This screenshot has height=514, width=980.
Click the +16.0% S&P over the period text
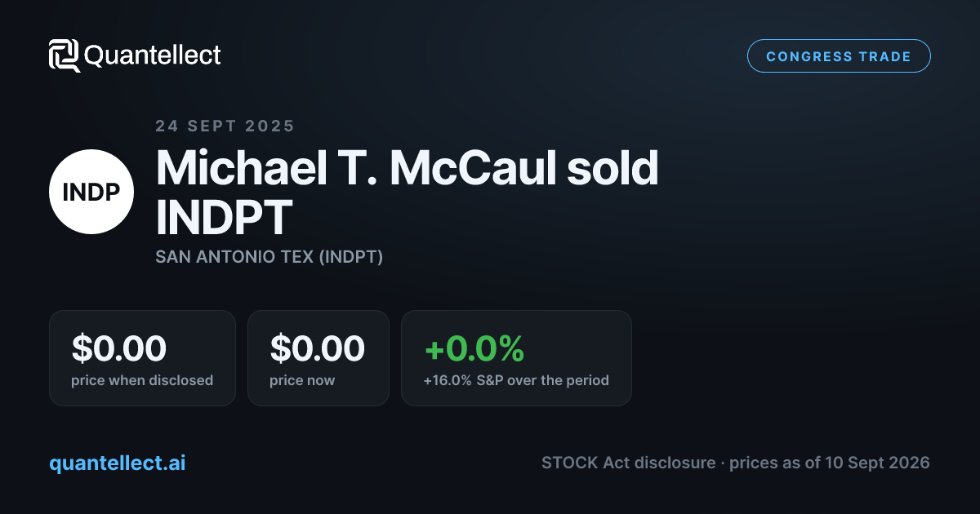tap(516, 380)
